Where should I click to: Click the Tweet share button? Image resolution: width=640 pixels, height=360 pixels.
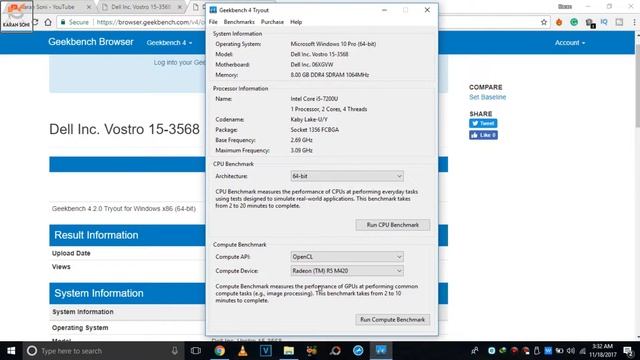(x=483, y=123)
